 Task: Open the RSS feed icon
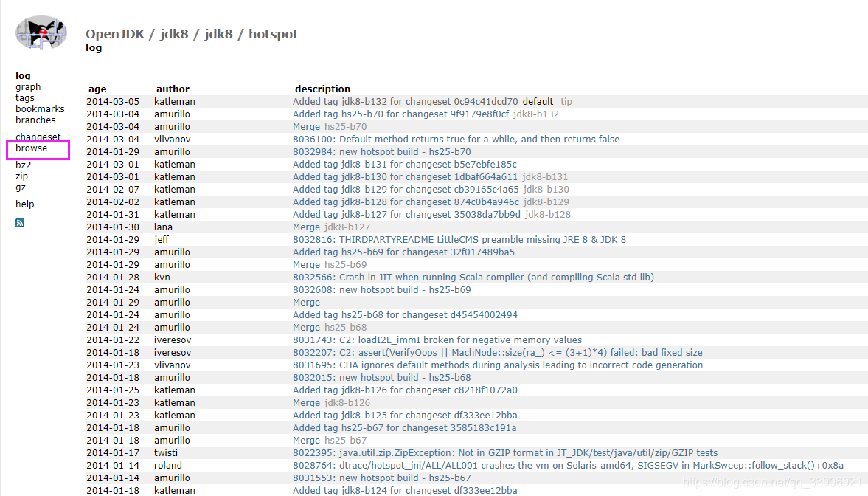20,223
